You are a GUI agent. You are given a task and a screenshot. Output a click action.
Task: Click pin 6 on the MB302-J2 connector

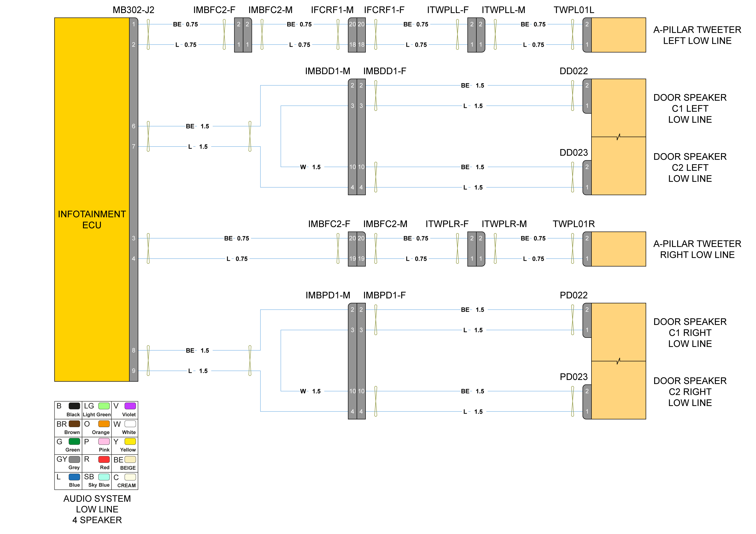pyautogui.click(x=133, y=126)
